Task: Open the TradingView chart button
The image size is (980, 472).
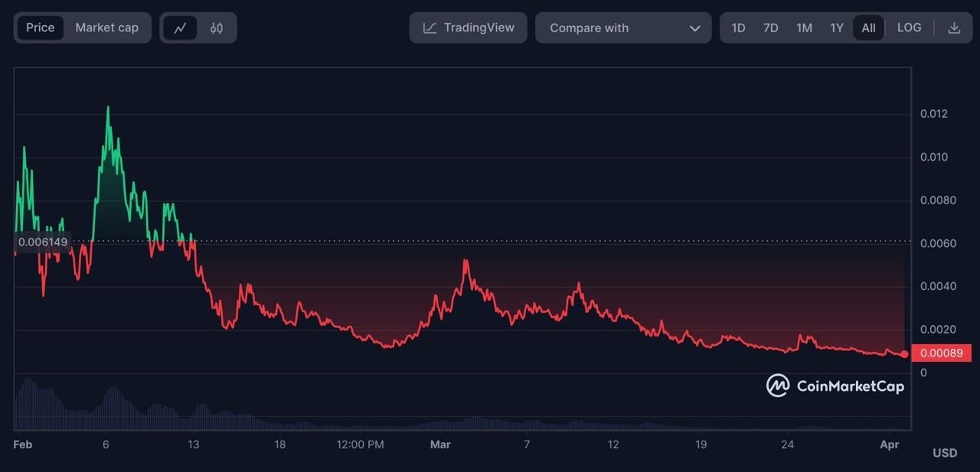Action: (x=469, y=28)
